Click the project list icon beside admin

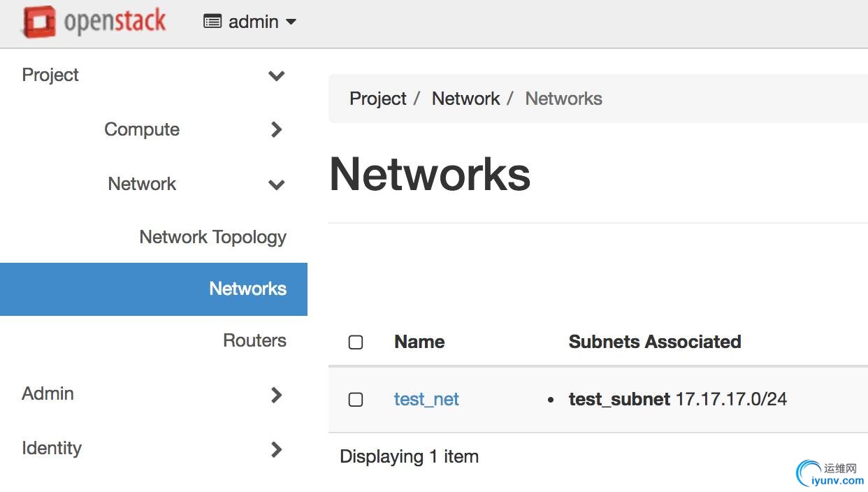click(212, 22)
